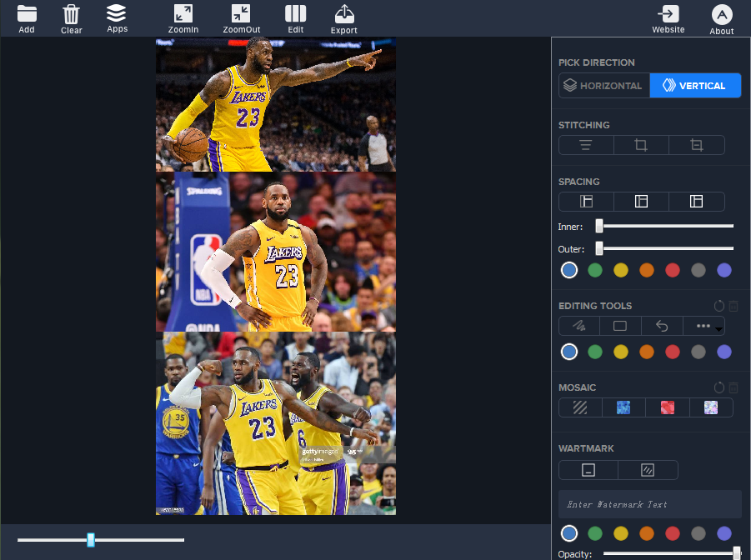Choose the tiled watermark icon
751x560 pixels.
pos(648,470)
